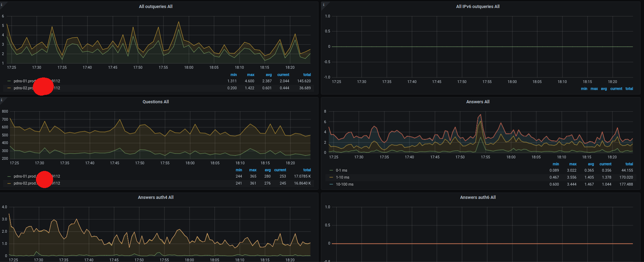
Task: Sort IPv6 outqueries legend by total
Action: (x=629, y=89)
